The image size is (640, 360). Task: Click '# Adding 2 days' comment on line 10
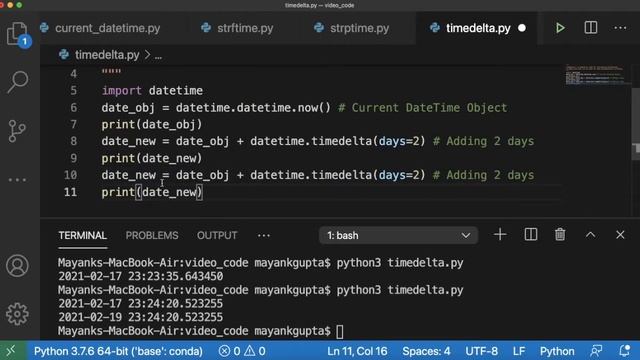click(483, 175)
